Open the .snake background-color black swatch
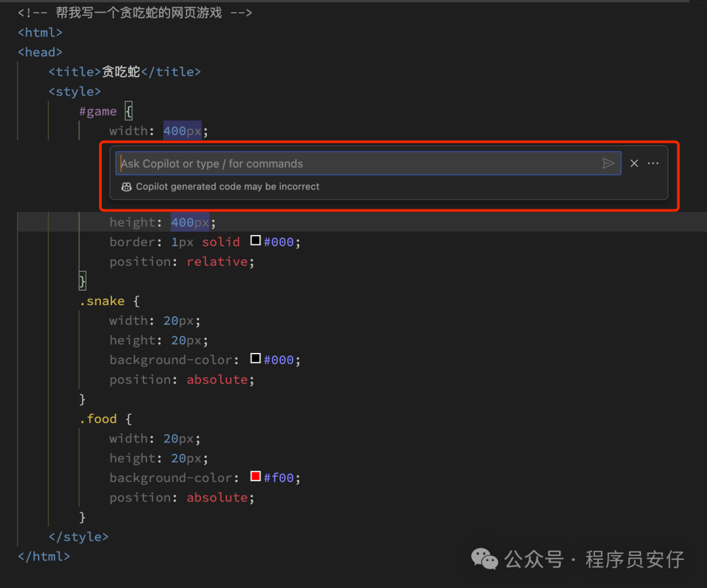The height and width of the screenshot is (588, 707). (256, 359)
